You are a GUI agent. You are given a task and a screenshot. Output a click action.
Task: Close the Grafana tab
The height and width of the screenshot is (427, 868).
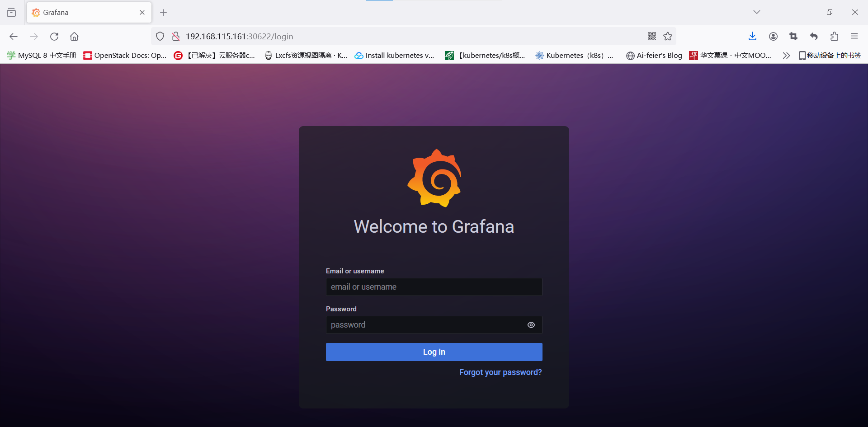[142, 13]
